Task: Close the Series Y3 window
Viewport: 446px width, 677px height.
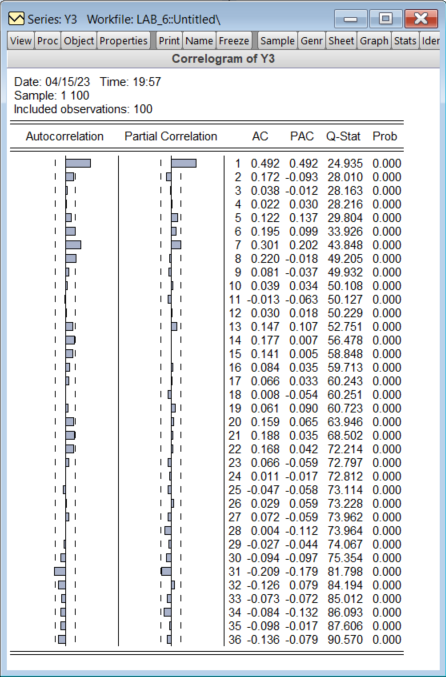Action: point(421,19)
